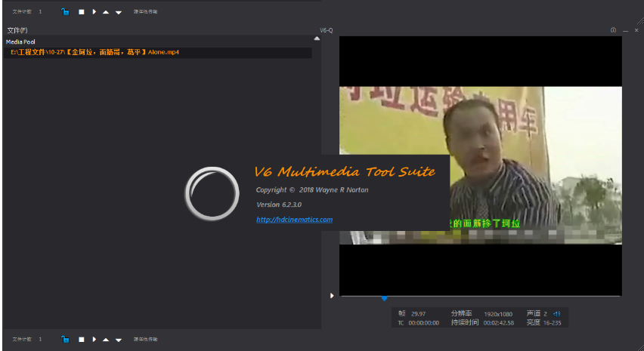Click the move-down arrow in the upper toolbar
Viewport: 644px width, 351px height.
pyautogui.click(x=119, y=12)
